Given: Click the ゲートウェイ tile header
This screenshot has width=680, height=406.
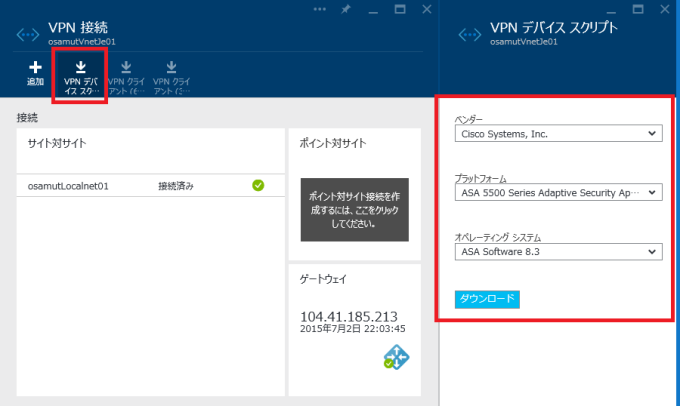Looking at the screenshot, I should click(x=323, y=279).
